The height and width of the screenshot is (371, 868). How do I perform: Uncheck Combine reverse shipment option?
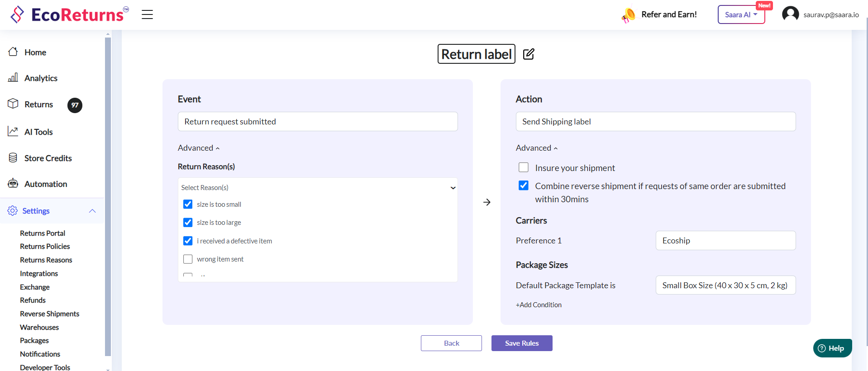(524, 185)
